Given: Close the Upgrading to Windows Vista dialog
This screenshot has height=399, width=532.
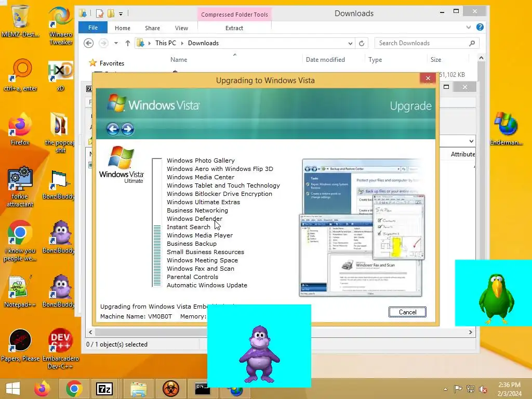Looking at the screenshot, I should pos(428,78).
